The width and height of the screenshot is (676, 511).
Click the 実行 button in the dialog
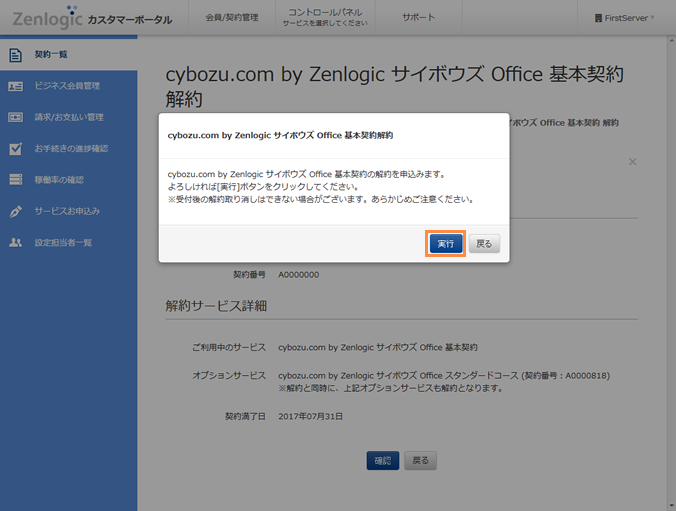446,244
